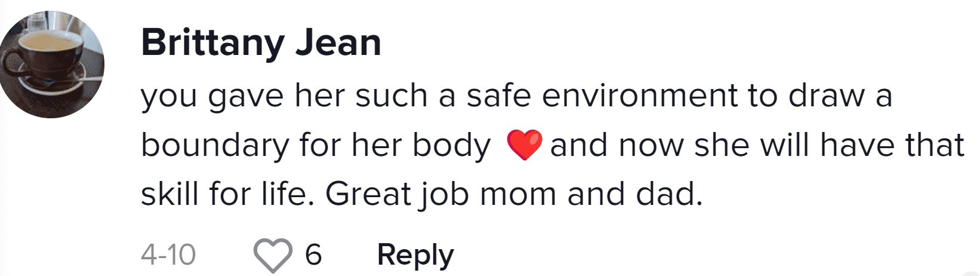
Task: Click the red heart emoji in the comment
Action: (524, 145)
